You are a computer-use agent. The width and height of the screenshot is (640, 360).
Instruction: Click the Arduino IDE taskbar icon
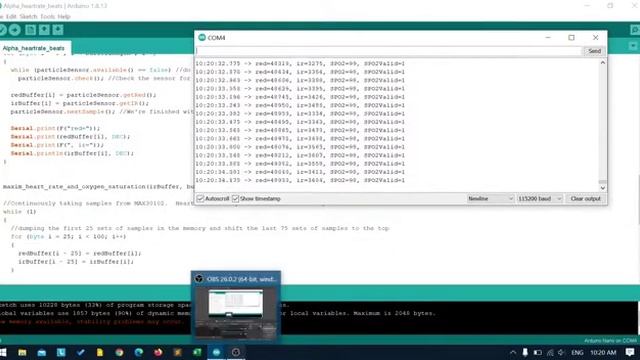coord(216,352)
